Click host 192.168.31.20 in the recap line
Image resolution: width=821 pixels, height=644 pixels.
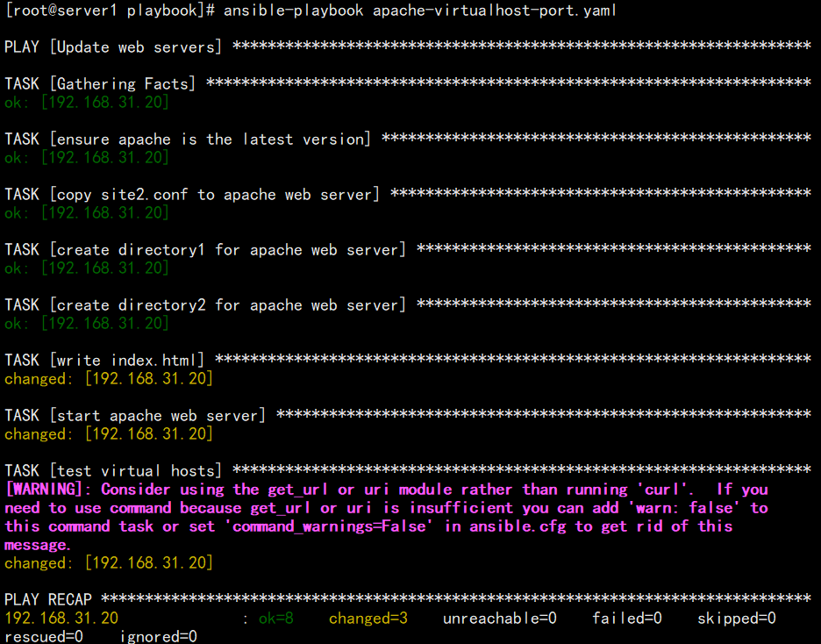(x=61, y=619)
